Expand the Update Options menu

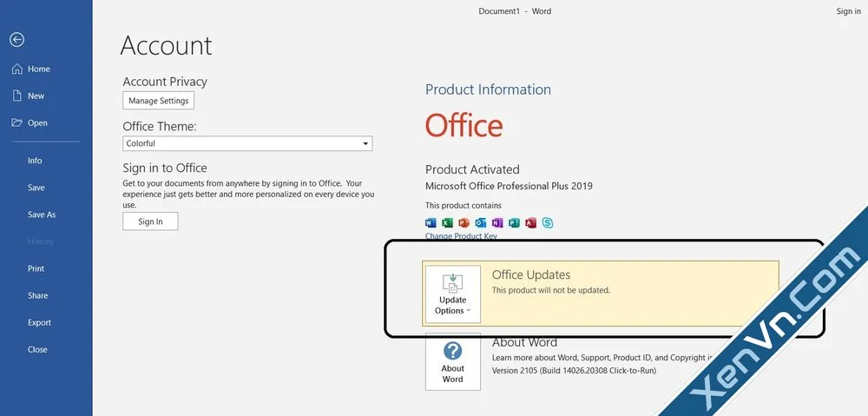click(452, 294)
